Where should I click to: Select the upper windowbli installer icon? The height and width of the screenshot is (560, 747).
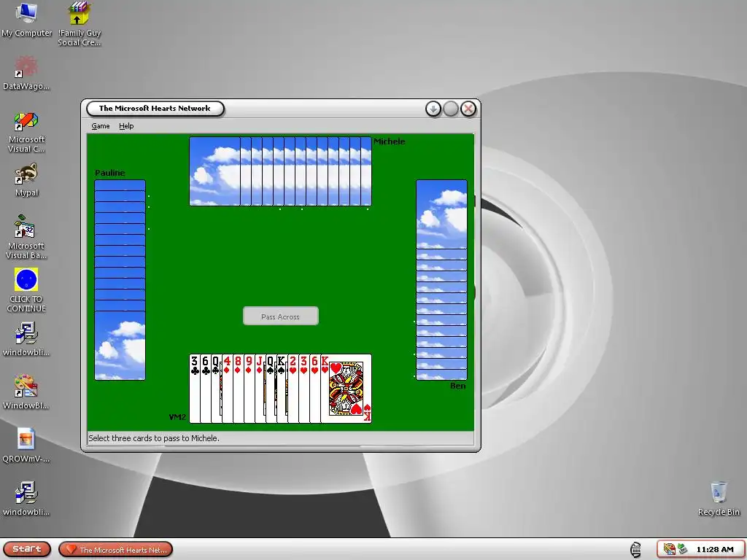[x=26, y=339]
